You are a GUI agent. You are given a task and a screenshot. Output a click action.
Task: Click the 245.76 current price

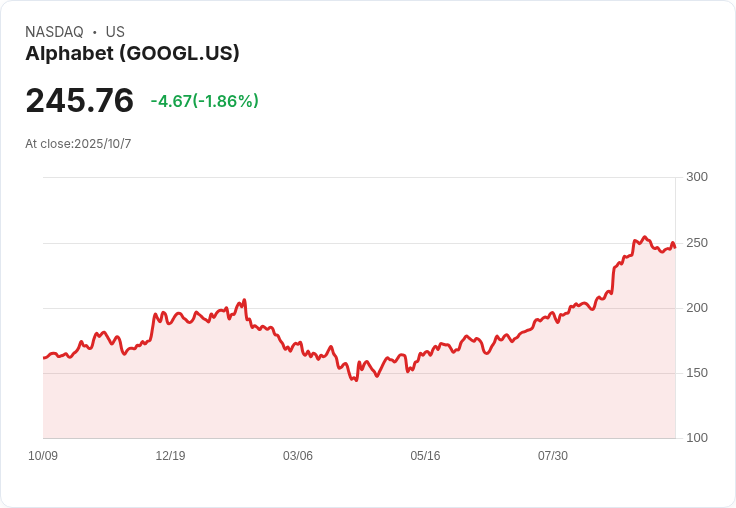coord(79,101)
